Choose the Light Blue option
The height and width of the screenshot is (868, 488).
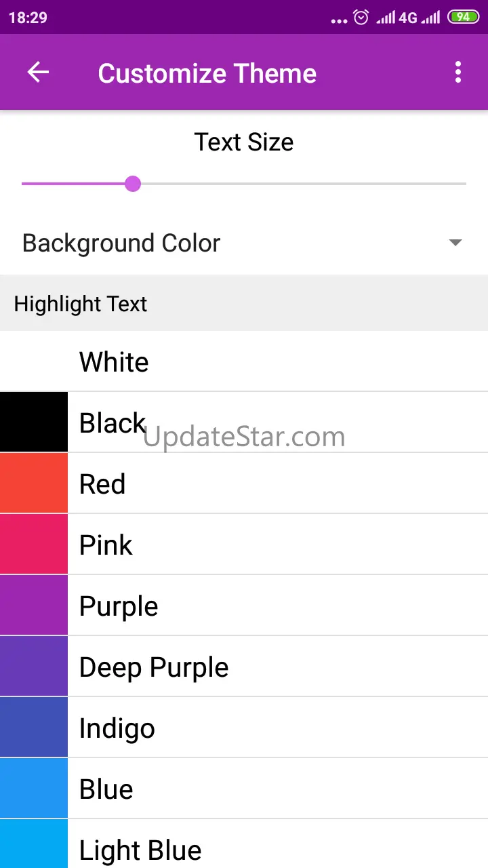click(244, 844)
